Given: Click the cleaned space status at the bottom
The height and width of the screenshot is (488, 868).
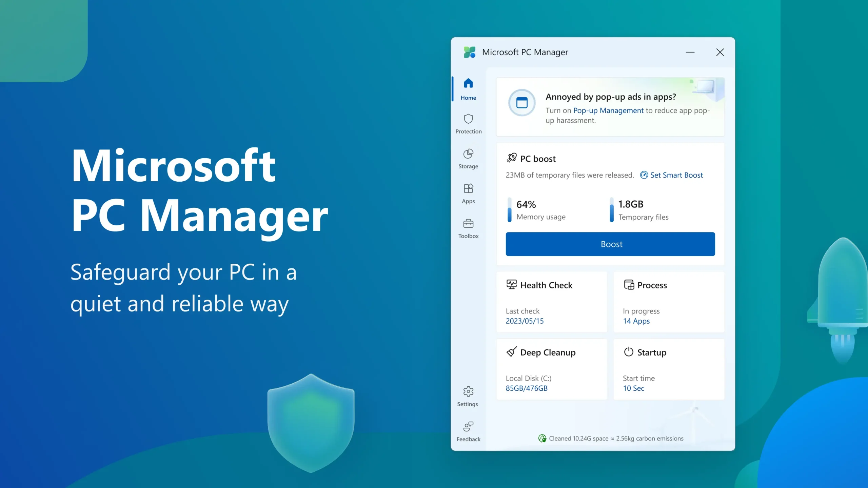Looking at the screenshot, I should click(x=610, y=438).
